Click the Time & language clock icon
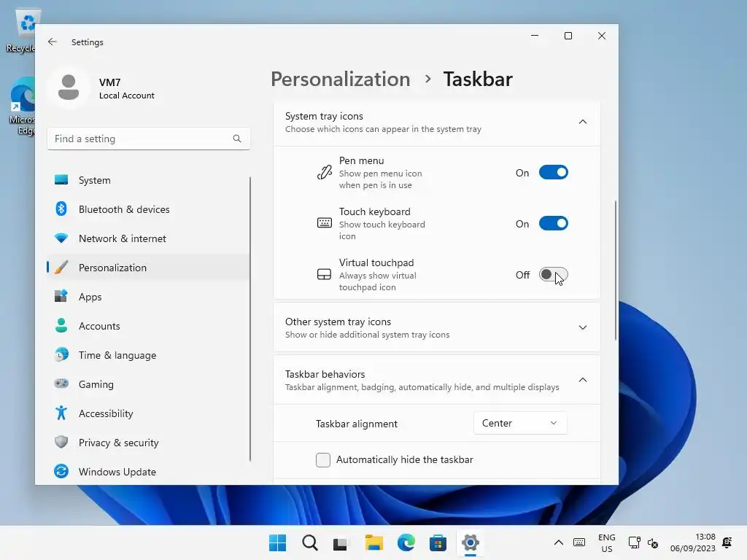 coord(61,355)
